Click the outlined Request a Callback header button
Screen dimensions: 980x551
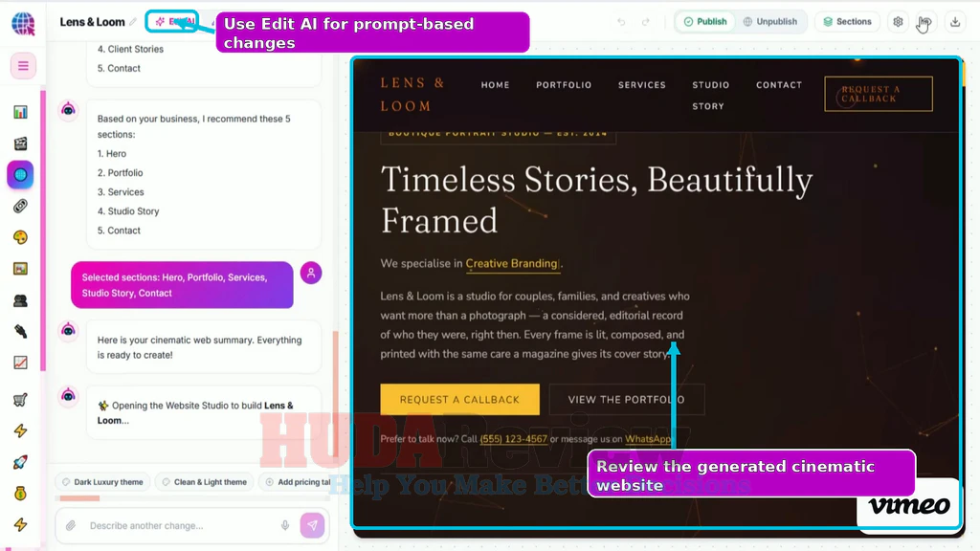coord(879,94)
